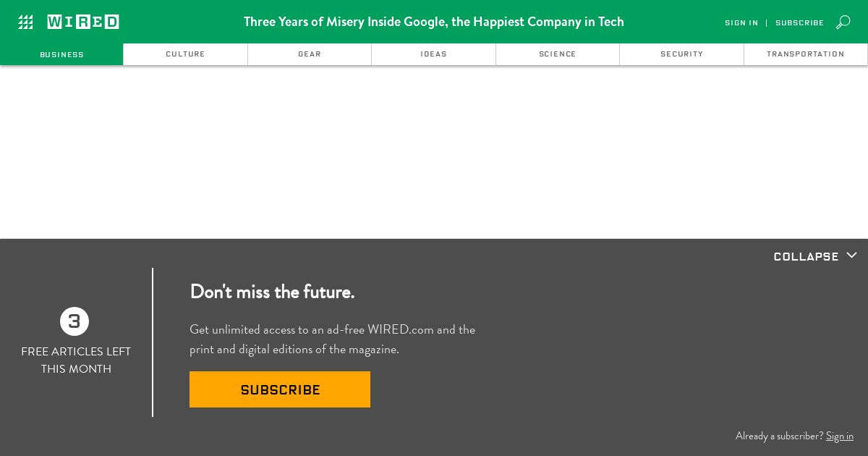
Task: Open the grid menu icon
Action: 25,22
